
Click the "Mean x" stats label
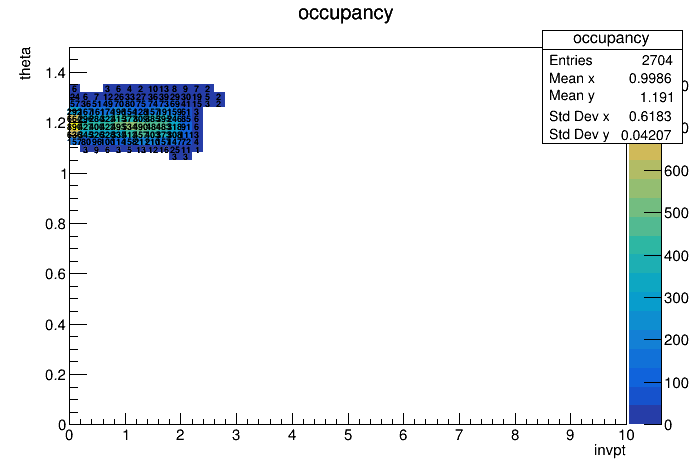pyautogui.click(x=572, y=78)
